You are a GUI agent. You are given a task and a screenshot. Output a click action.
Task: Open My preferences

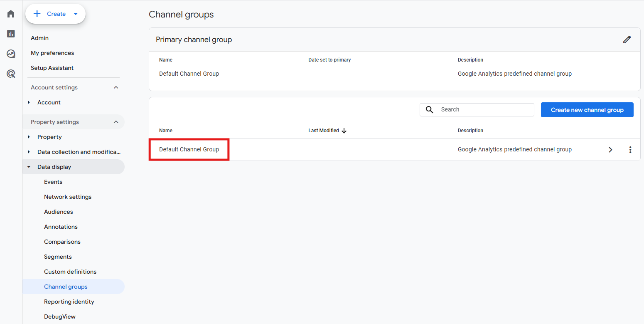pos(52,53)
